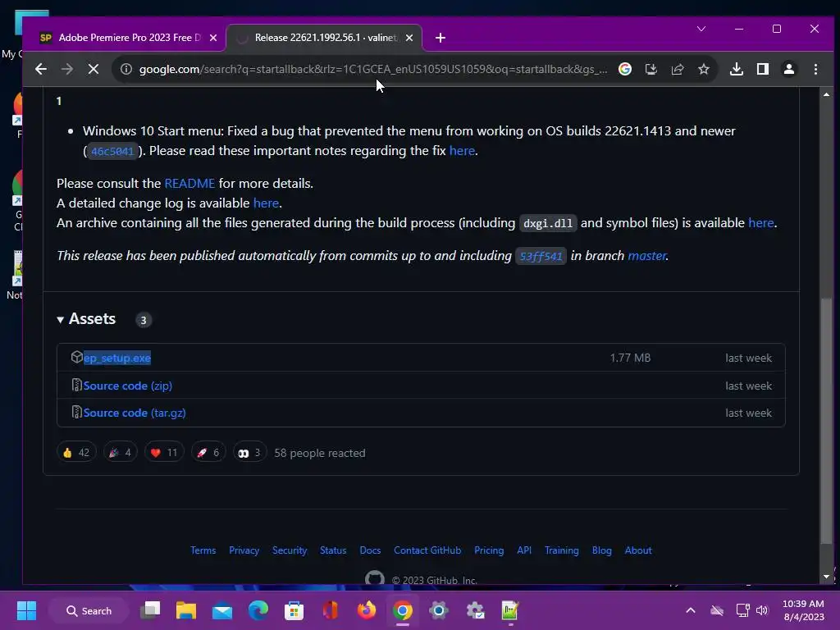Toggle the Chrome side panel

pyautogui.click(x=763, y=69)
